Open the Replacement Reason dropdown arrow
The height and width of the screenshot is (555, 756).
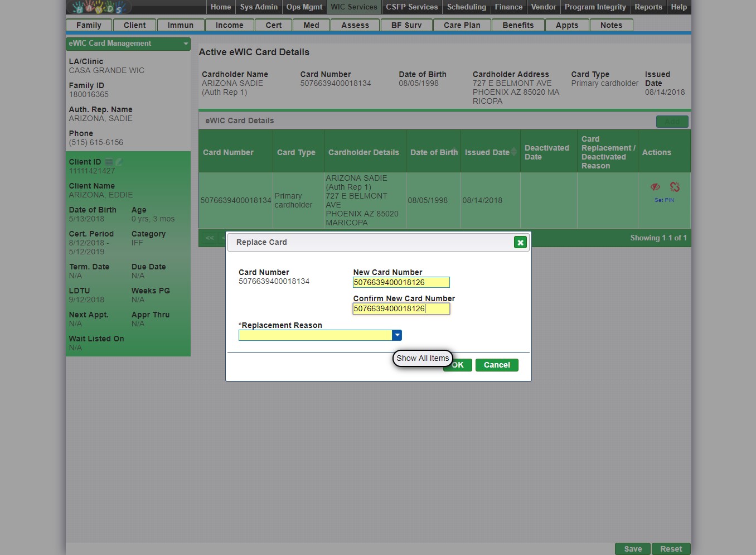pos(397,335)
